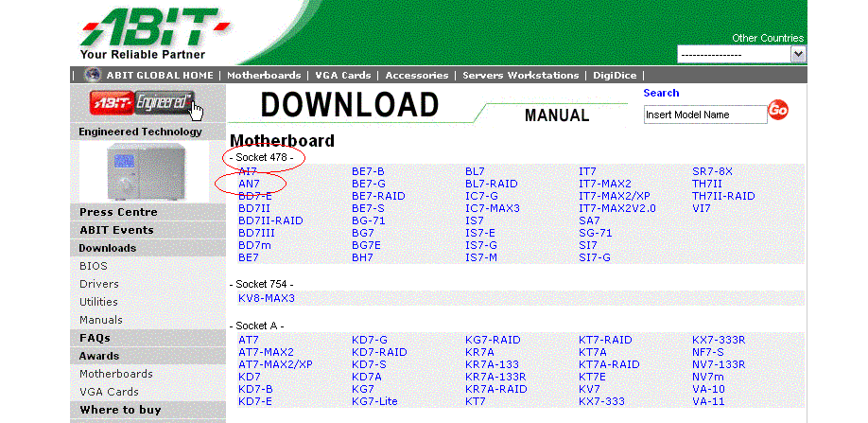The height and width of the screenshot is (423, 868).
Task: Open the TH7II-RAID manual link
Action: click(723, 196)
